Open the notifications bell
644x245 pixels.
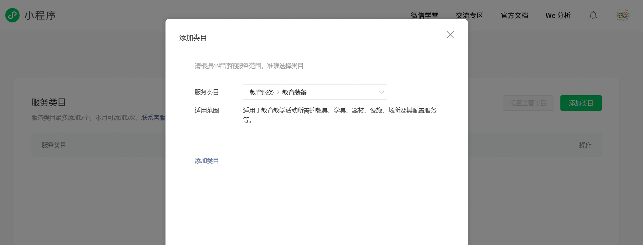coord(593,16)
